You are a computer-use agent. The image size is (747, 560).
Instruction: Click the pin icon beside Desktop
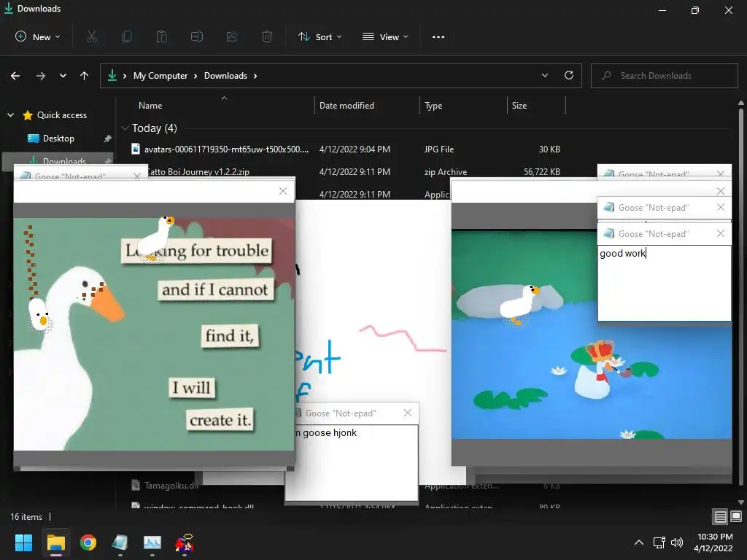point(107,139)
